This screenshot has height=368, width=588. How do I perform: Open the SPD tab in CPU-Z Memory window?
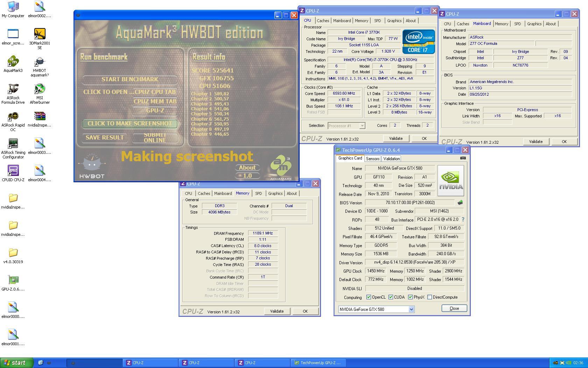tap(258, 193)
